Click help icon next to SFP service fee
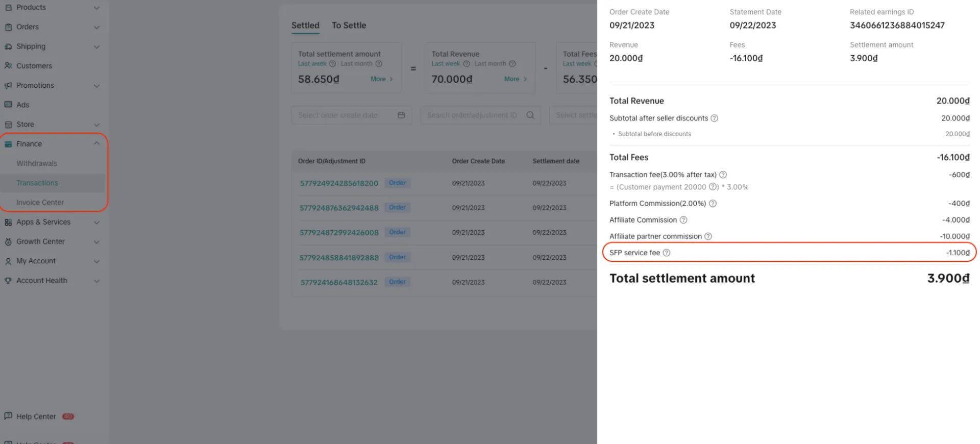The height and width of the screenshot is (444, 980). pos(666,253)
